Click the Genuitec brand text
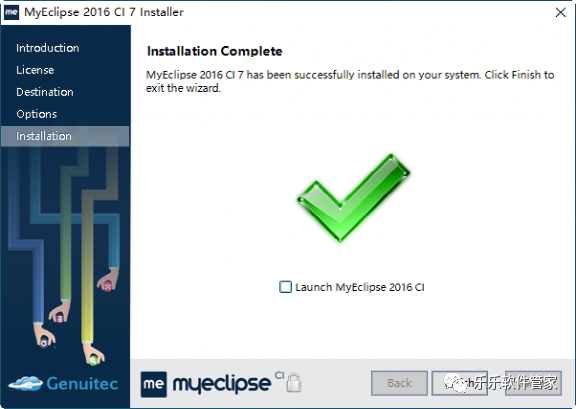The image size is (576, 409). click(82, 383)
